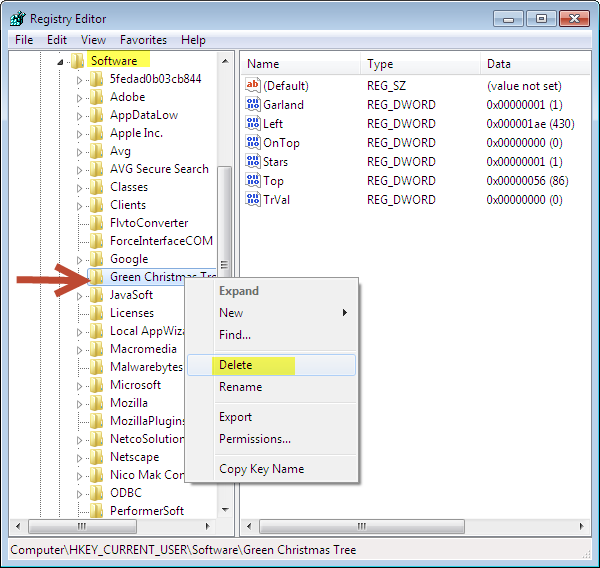Open the View menu
600x568 pixels.
coord(93,40)
